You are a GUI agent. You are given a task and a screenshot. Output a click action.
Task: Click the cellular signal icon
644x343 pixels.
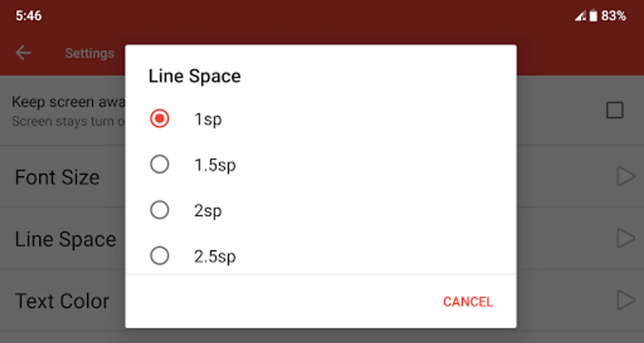tap(580, 16)
